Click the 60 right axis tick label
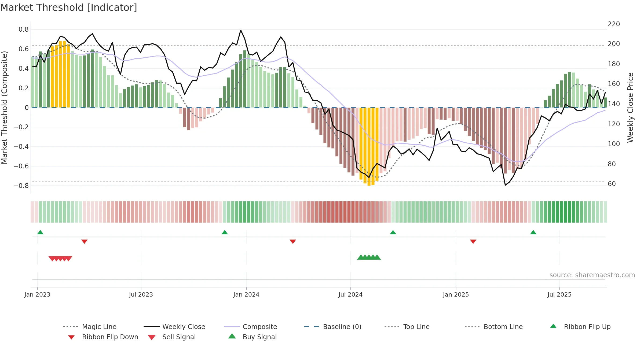Viewport: 644px width, 362px height. (612, 184)
